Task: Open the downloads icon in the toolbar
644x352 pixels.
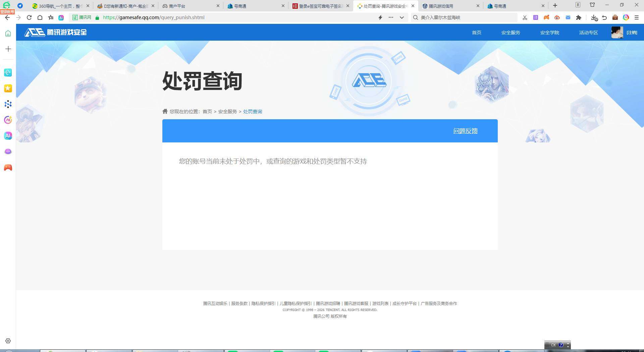Action: click(x=594, y=17)
